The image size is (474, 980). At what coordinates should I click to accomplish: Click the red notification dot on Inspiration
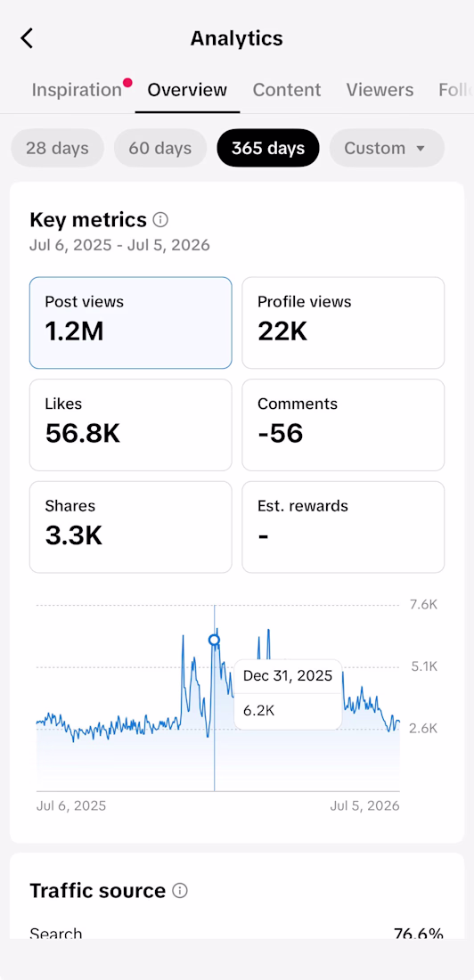[x=128, y=82]
